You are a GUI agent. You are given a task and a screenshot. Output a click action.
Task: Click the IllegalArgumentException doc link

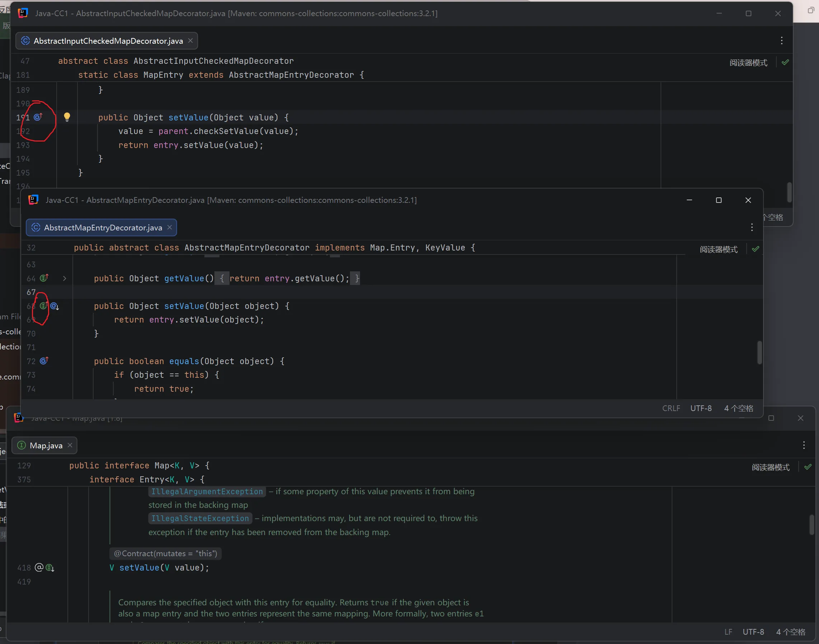point(207,491)
